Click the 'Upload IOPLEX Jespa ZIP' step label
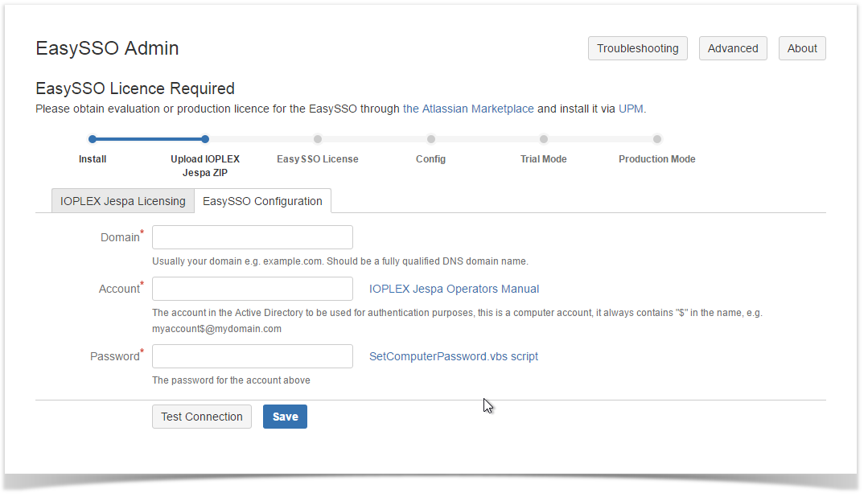 click(205, 166)
